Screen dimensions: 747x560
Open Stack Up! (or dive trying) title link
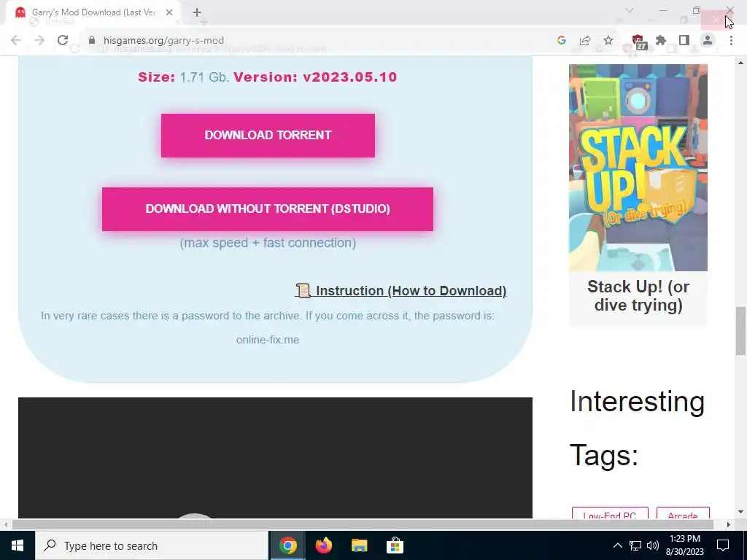coord(638,296)
